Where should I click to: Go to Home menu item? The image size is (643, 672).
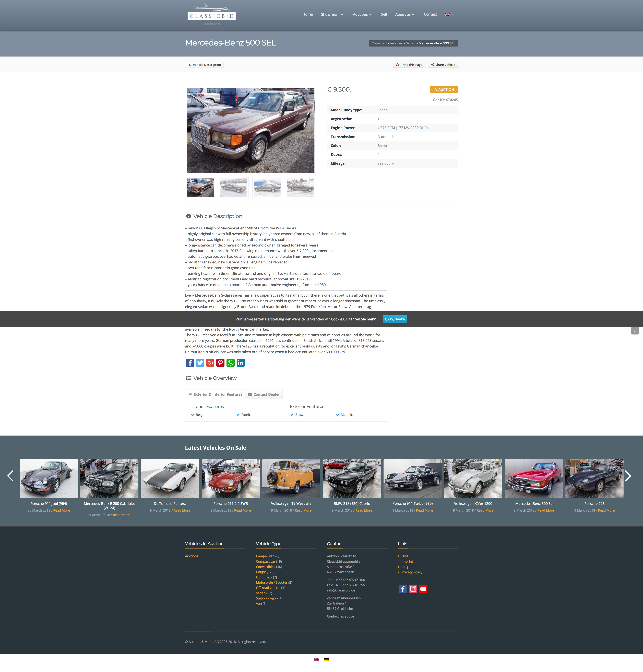click(x=308, y=14)
